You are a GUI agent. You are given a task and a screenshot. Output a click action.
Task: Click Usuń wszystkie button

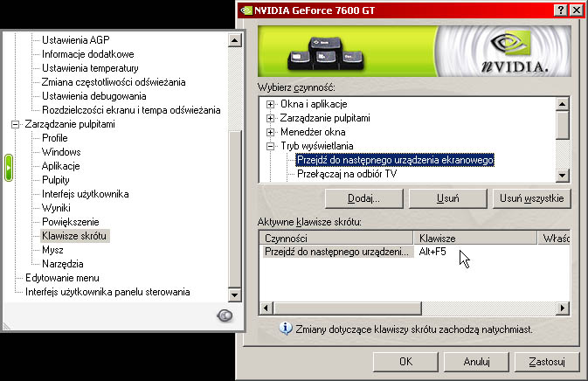click(x=532, y=198)
